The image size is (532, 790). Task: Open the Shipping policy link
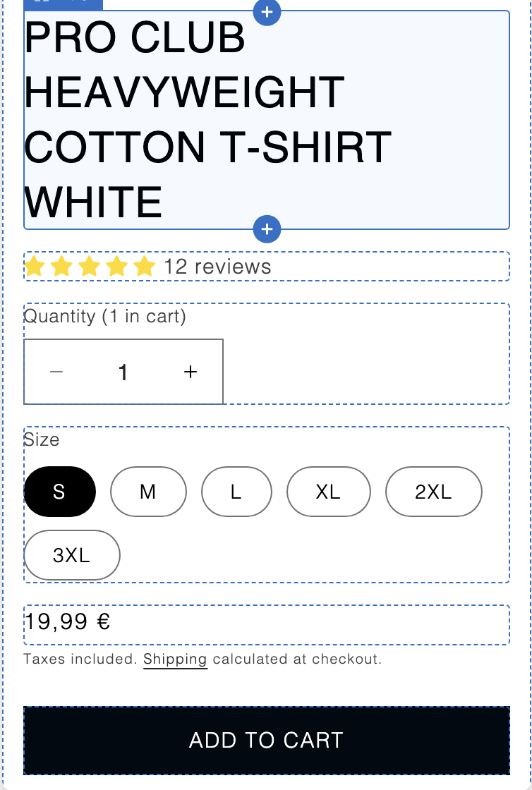[175, 660]
